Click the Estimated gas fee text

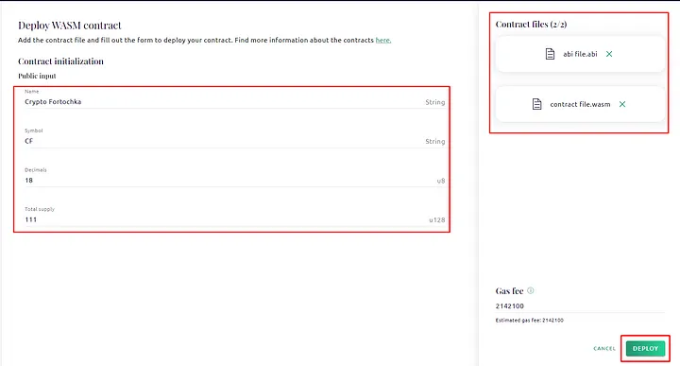(529, 320)
